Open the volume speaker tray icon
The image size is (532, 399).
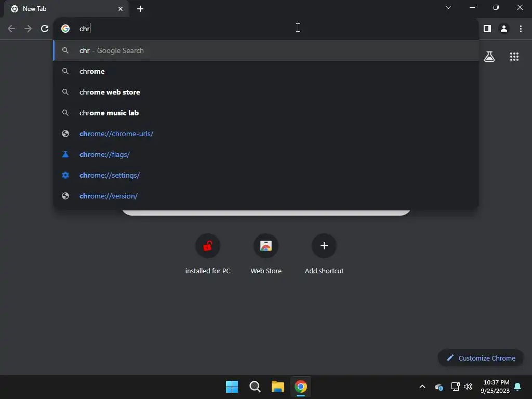click(x=468, y=387)
